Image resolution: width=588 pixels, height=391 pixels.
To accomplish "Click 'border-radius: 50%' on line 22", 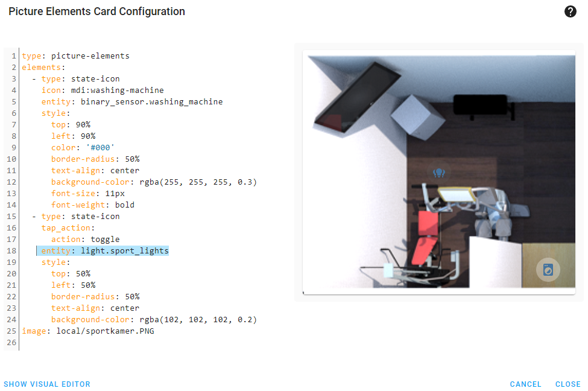I will [95, 296].
